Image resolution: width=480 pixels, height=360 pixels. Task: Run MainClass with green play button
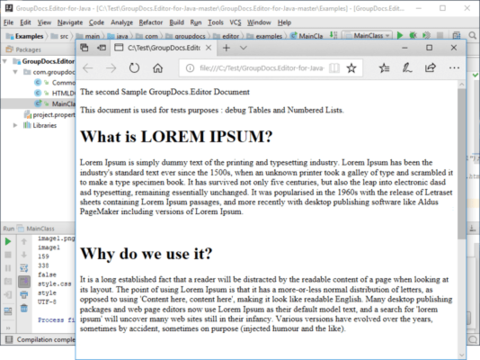pos(400,35)
